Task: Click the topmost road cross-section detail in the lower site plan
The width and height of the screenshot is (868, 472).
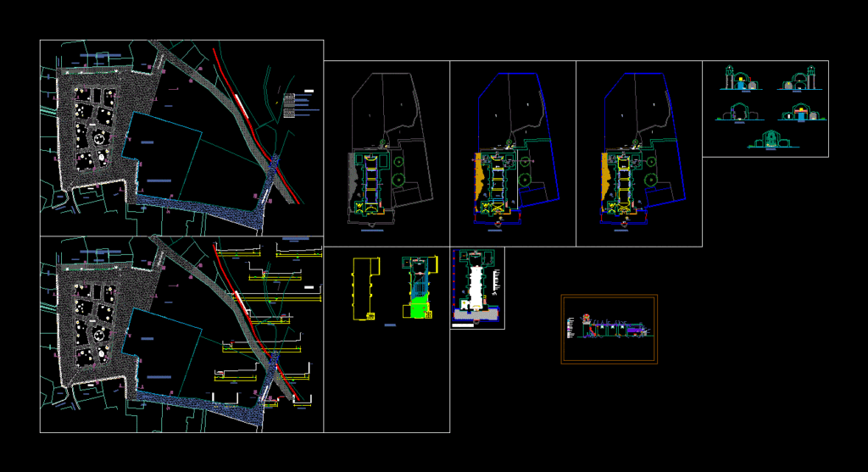Action: (238, 252)
